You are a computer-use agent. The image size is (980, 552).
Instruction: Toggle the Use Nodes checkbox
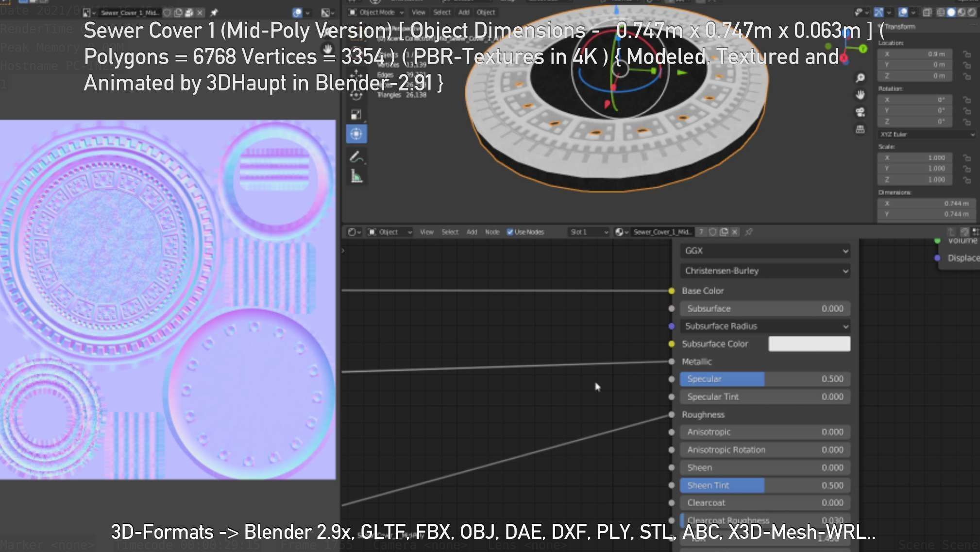[510, 232]
